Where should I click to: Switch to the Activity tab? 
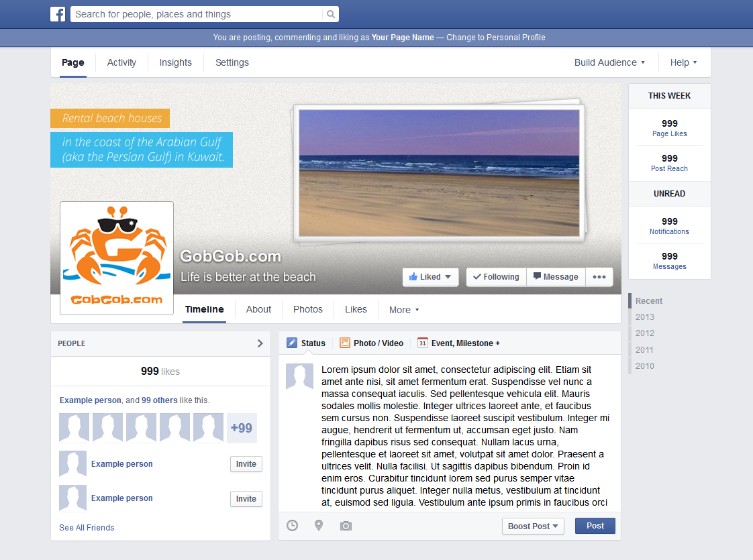click(x=121, y=62)
